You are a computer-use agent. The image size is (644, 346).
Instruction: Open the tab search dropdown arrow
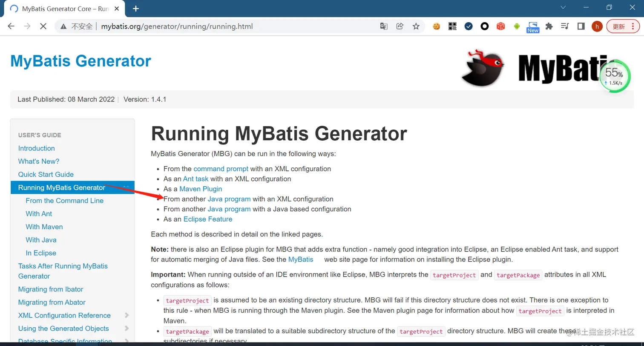563,7
